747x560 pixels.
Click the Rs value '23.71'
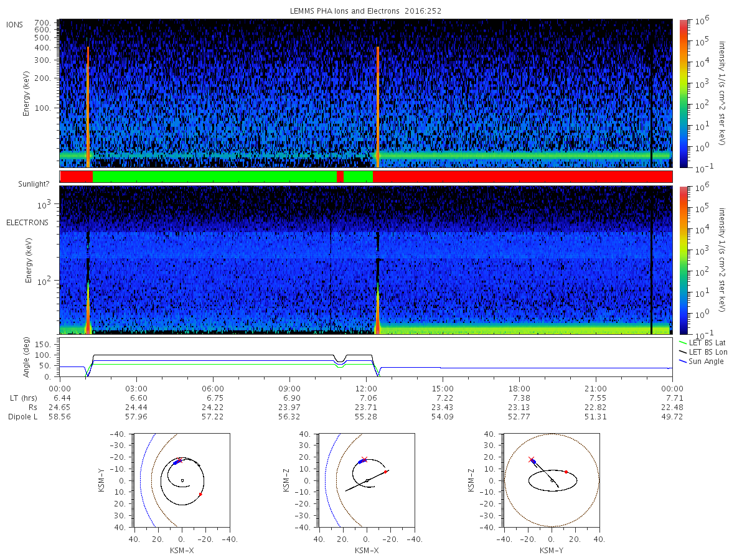click(366, 407)
